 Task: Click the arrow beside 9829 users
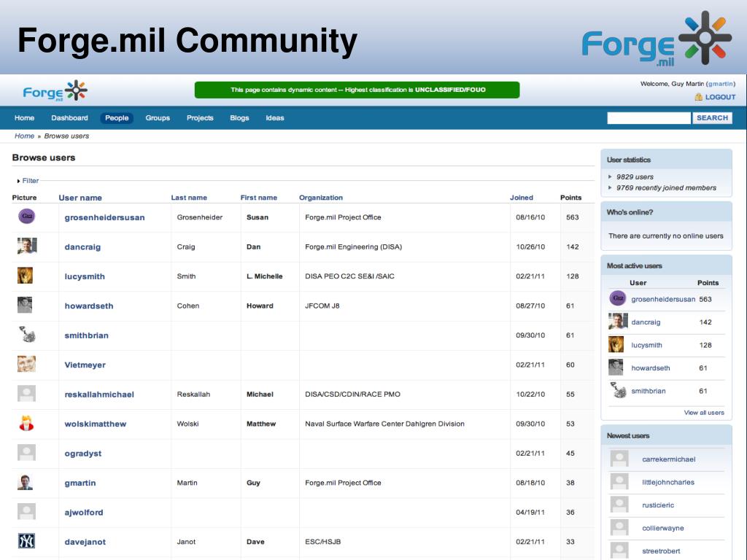pos(610,176)
